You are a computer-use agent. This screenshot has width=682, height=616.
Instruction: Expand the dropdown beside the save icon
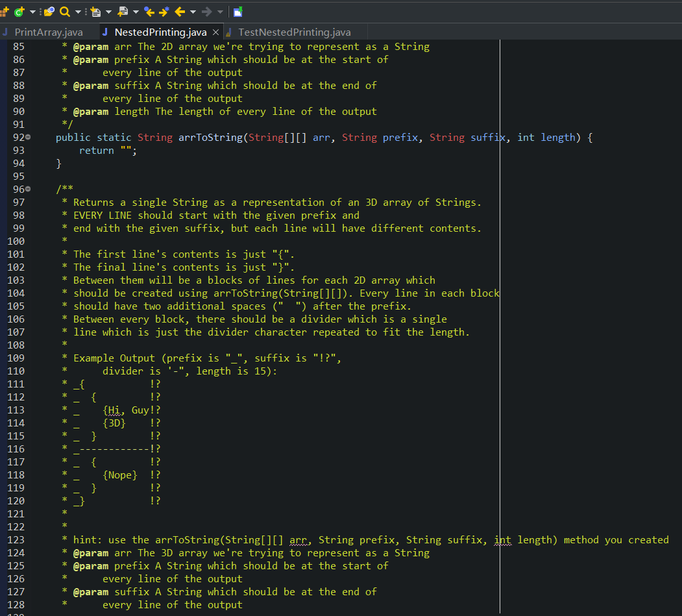tap(108, 11)
